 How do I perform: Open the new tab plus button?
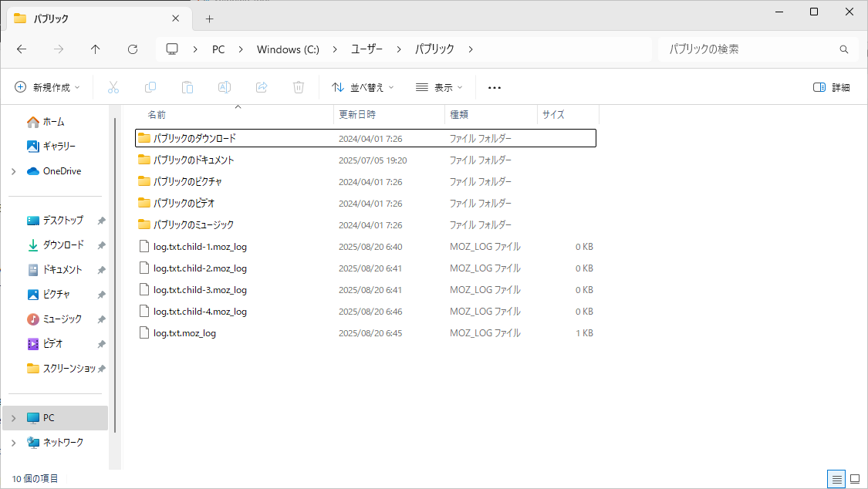point(209,19)
